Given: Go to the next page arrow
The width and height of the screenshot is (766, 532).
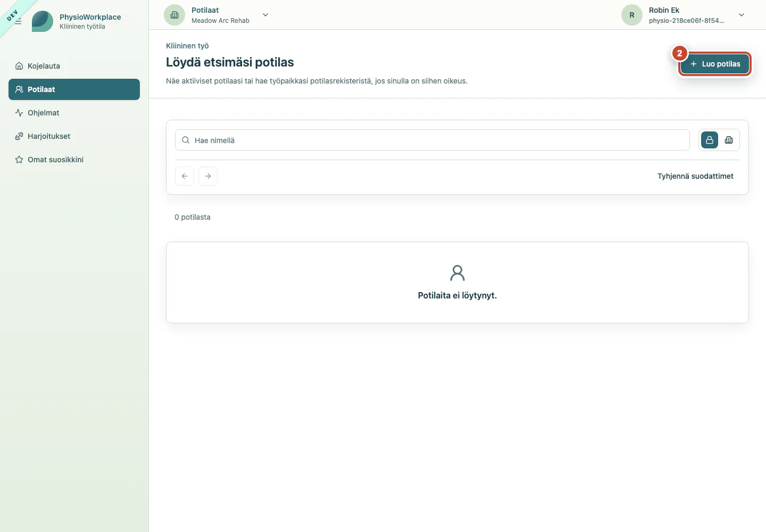Looking at the screenshot, I should tap(208, 176).
